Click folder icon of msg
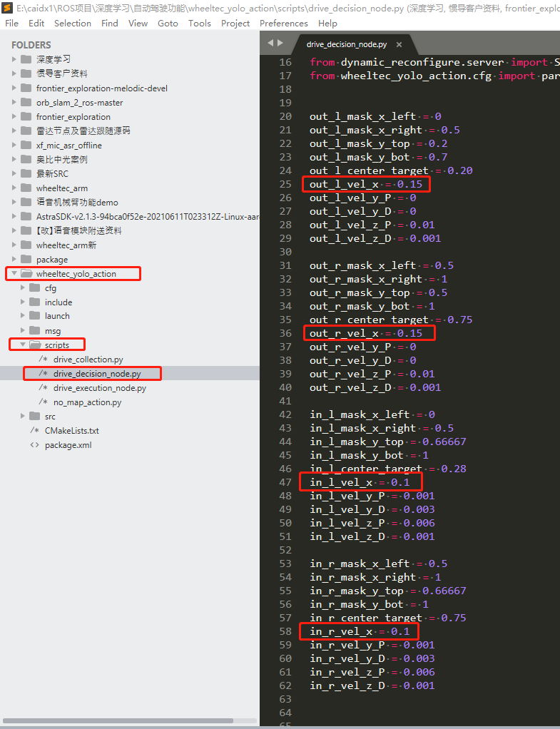This screenshot has height=729, width=560. [34, 330]
